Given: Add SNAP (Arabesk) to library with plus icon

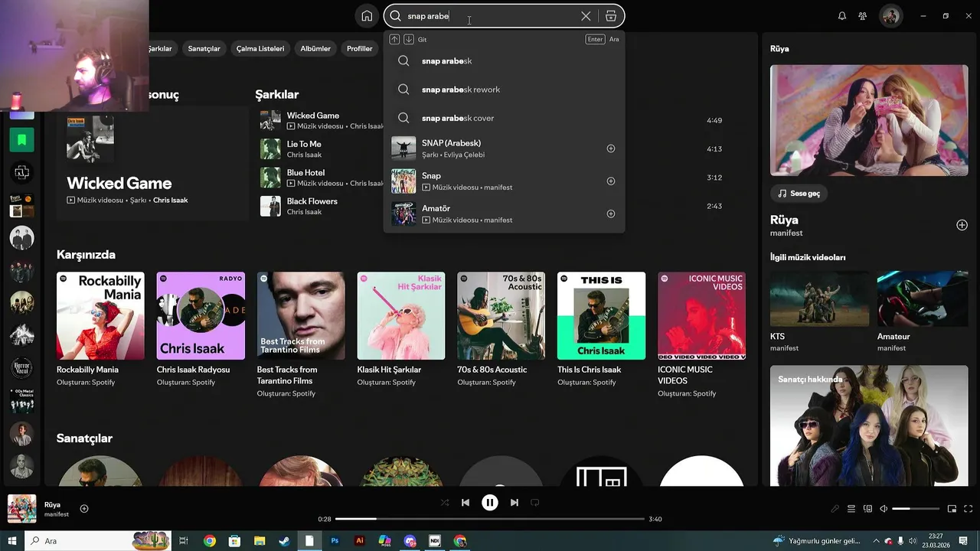Looking at the screenshot, I should 611,148.
